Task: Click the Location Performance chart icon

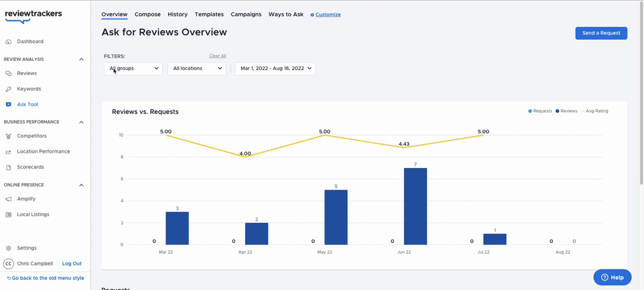Action: [x=8, y=152]
